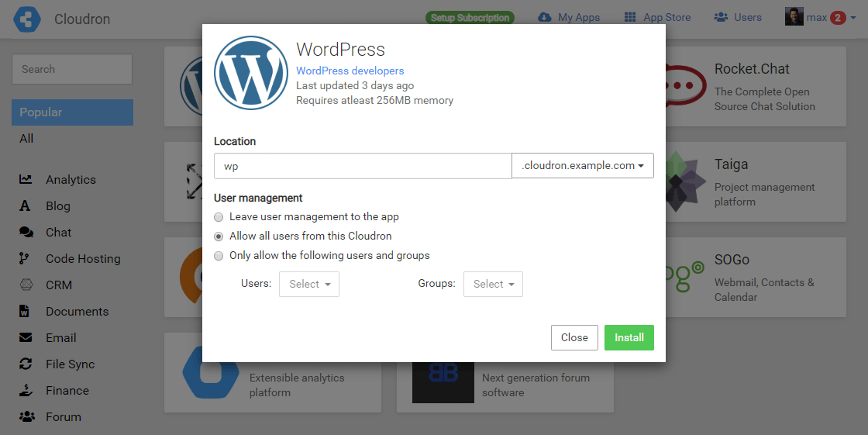Expand the Groups Select dropdown
Image resolution: width=868 pixels, height=435 pixels.
point(493,285)
